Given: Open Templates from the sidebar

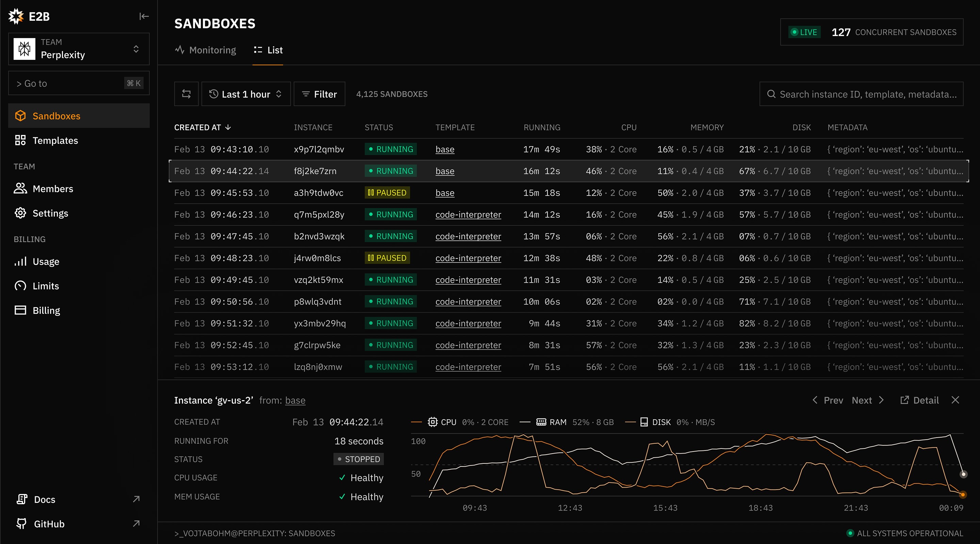Looking at the screenshot, I should coord(55,140).
